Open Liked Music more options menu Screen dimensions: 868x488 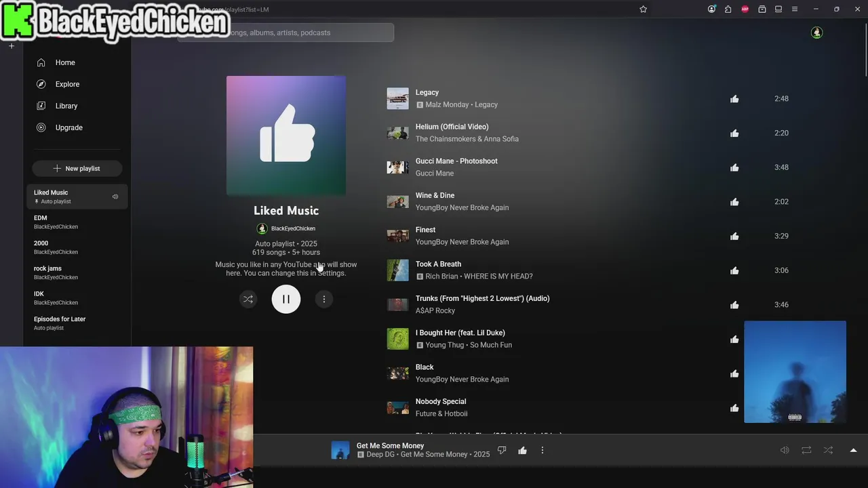coord(324,299)
